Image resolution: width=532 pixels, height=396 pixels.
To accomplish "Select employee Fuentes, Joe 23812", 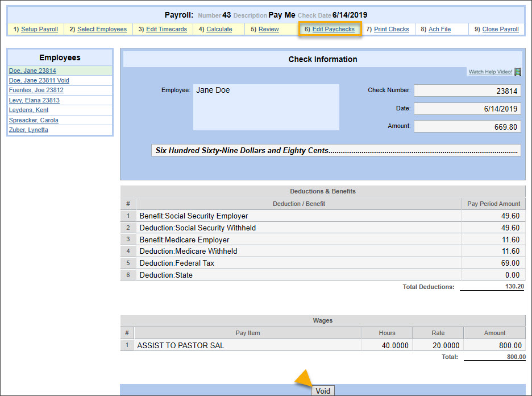I will 35,90.
